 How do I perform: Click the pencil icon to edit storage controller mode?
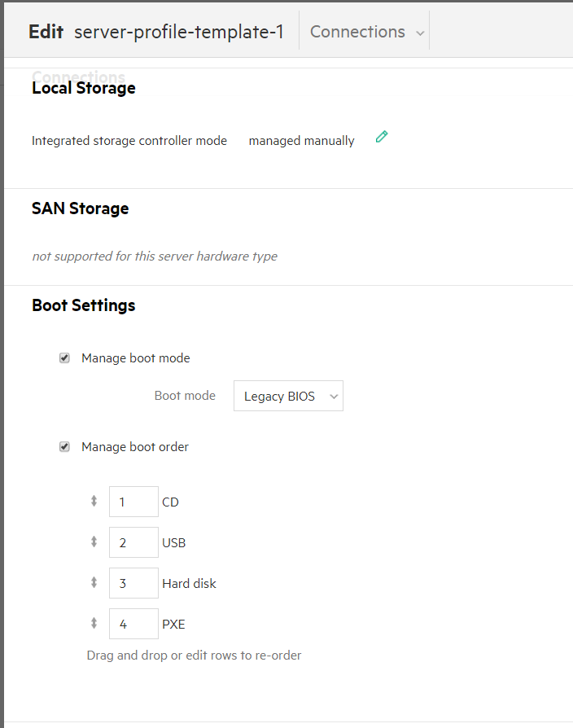click(x=382, y=137)
